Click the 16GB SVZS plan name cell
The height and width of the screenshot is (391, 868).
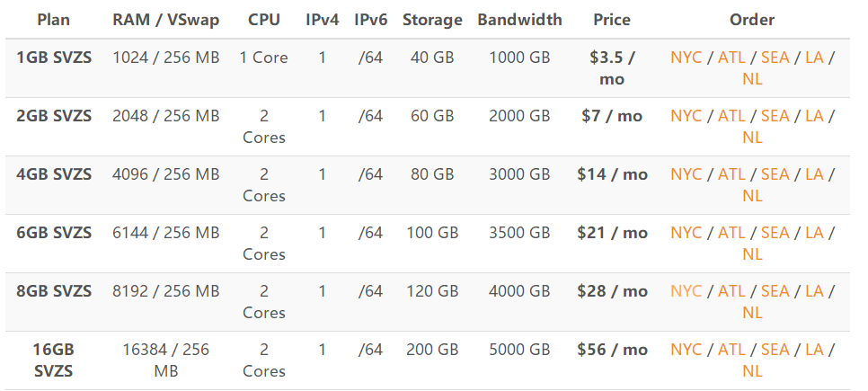coord(54,360)
